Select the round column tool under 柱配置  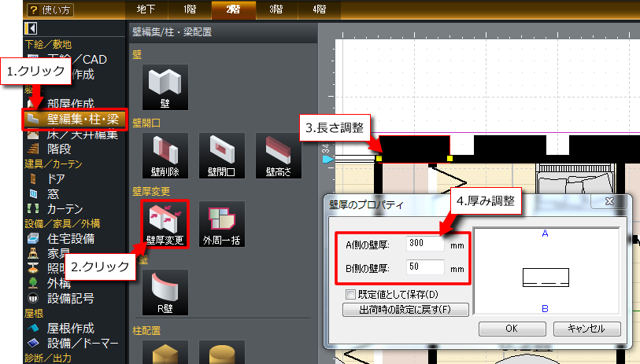[222, 352]
